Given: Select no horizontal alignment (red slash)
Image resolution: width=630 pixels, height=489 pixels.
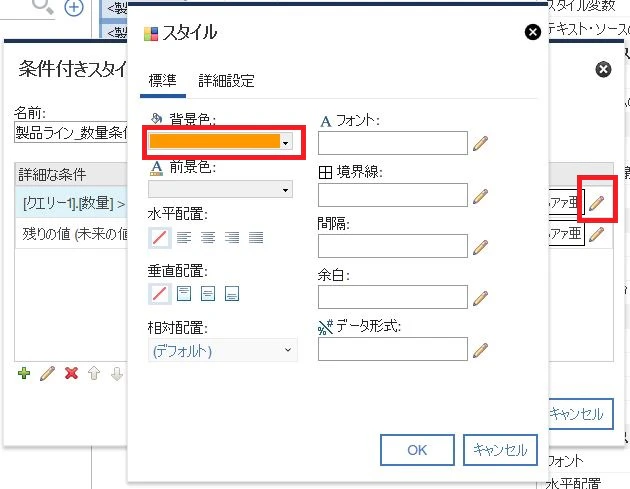Looking at the screenshot, I should point(160,237).
